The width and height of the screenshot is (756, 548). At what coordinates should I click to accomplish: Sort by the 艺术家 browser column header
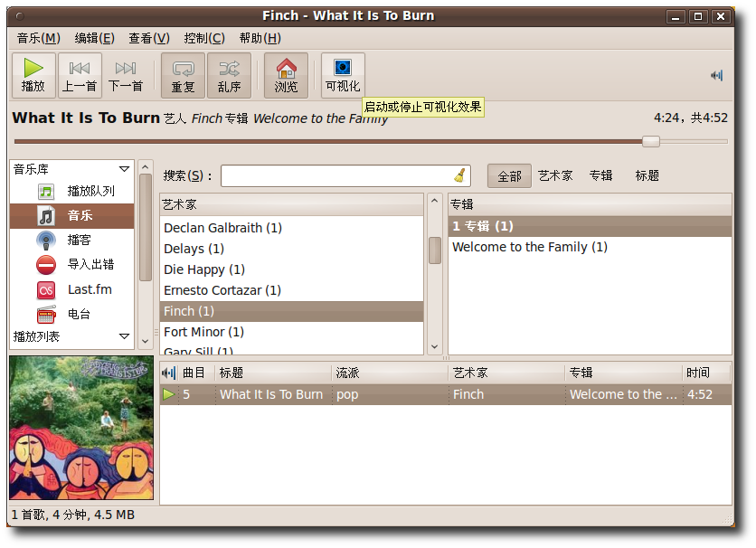(x=292, y=204)
